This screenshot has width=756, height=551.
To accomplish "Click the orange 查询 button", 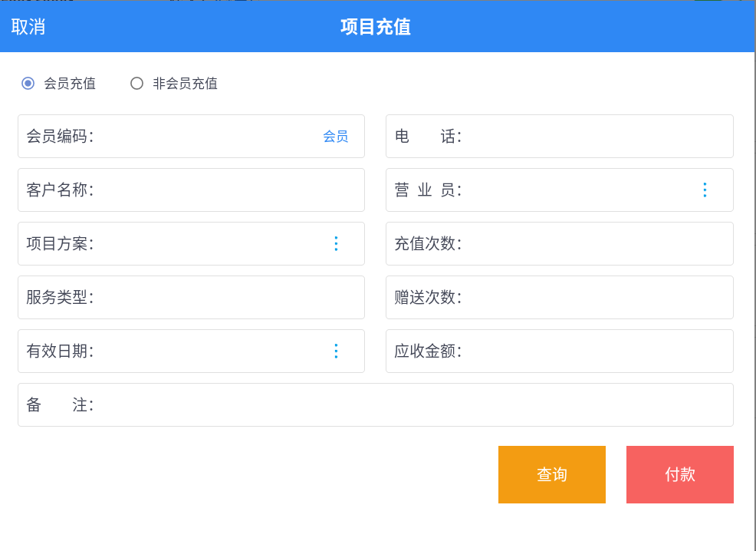I will tap(551, 475).
